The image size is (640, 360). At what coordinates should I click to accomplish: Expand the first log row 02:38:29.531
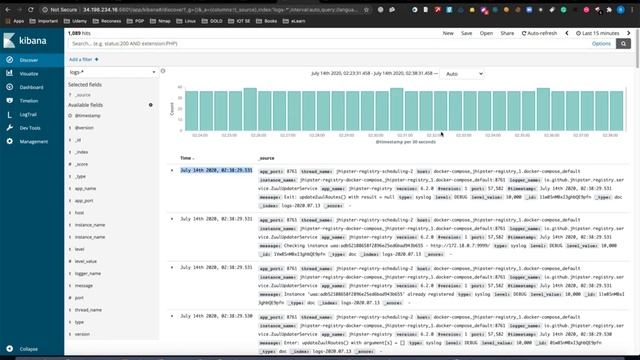pos(172,170)
